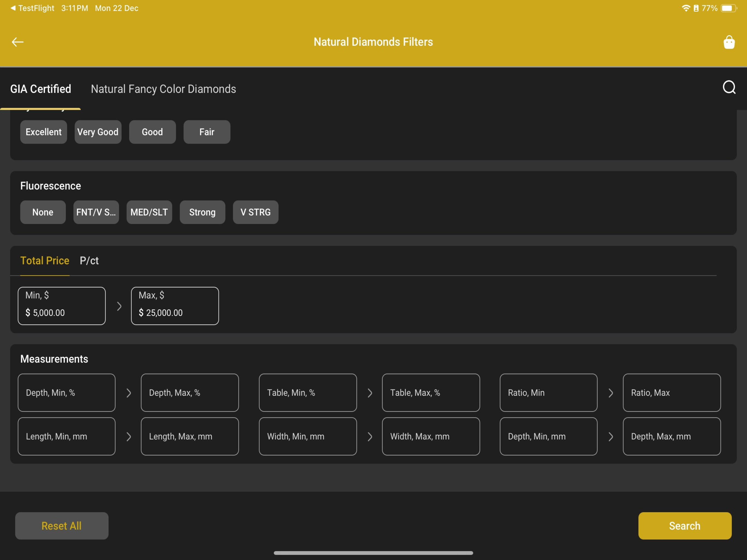
Task: Tap the Measurements section heading
Action: click(54, 359)
